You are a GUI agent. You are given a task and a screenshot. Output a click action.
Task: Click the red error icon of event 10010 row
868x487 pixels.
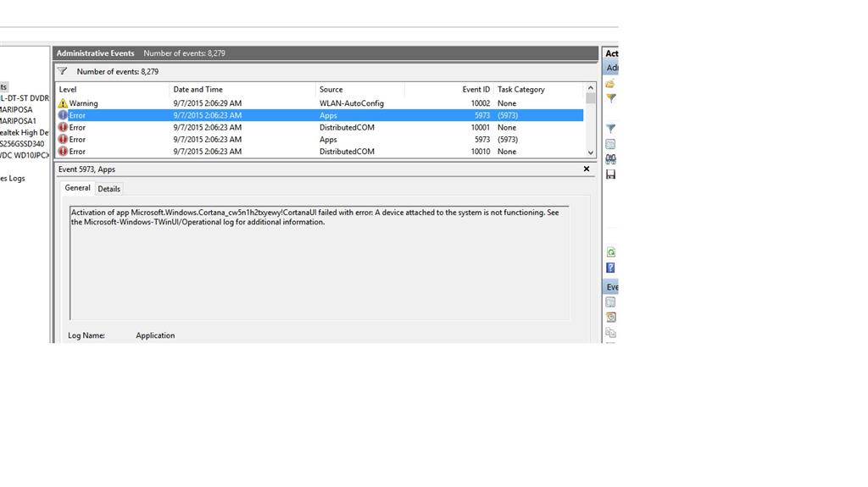(63, 151)
